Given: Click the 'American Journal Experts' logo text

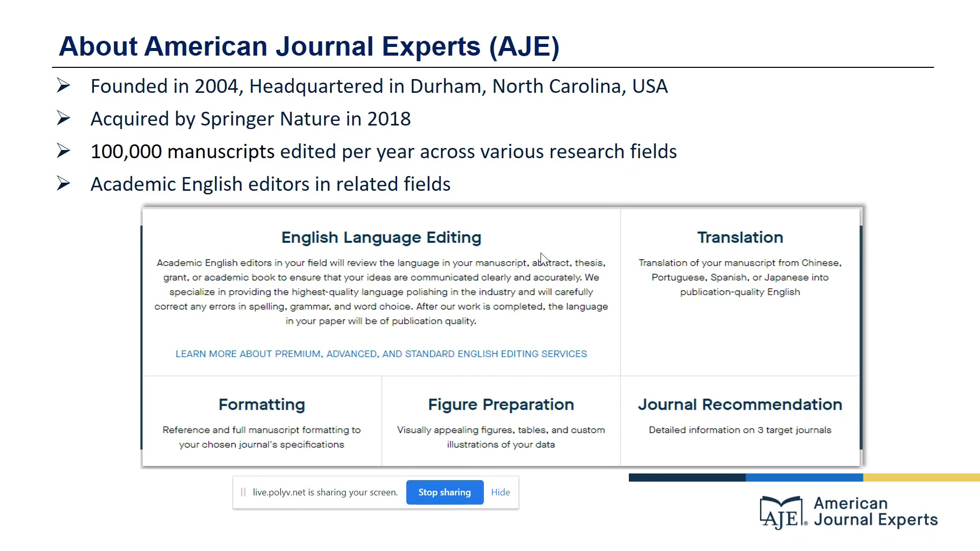Looking at the screenshot, I should [875, 512].
